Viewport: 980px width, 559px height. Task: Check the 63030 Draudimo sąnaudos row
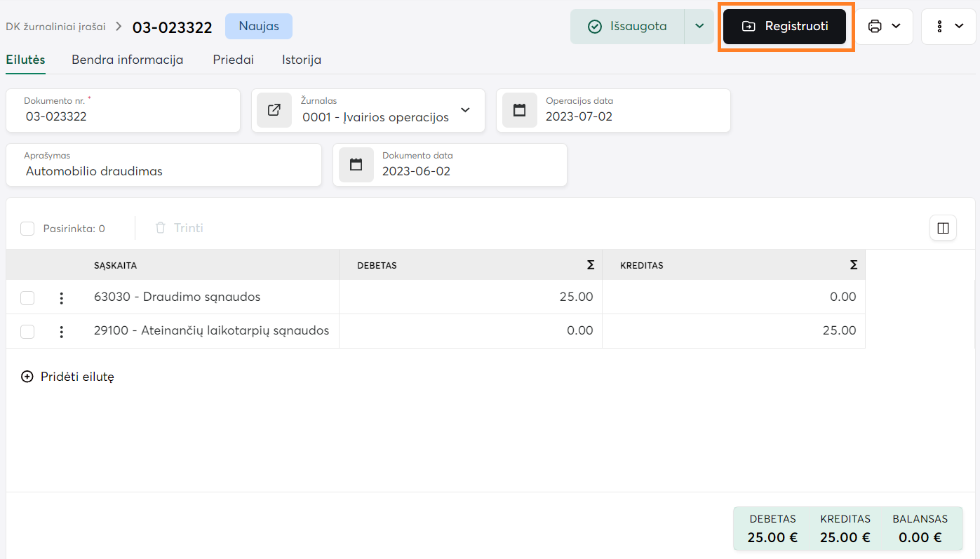(x=27, y=297)
